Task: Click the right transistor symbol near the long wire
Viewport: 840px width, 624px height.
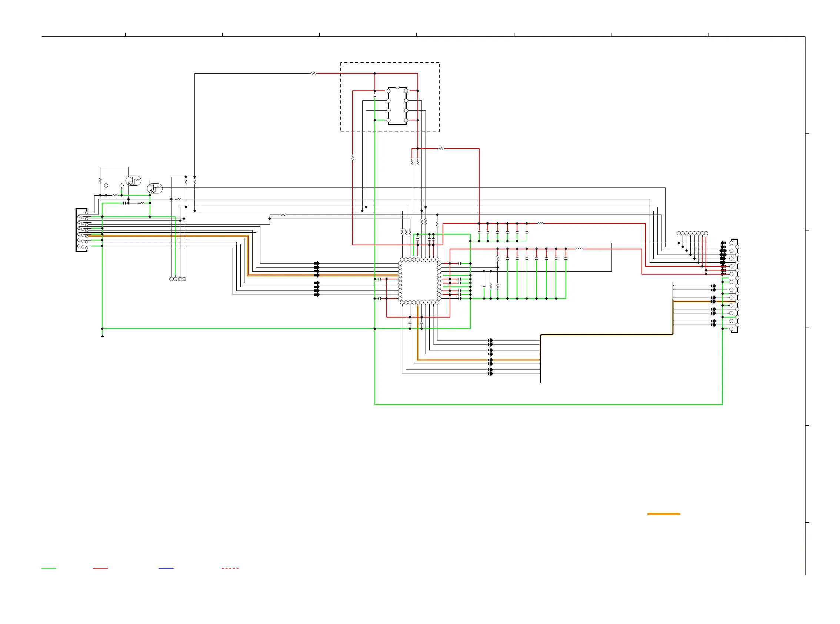Action: coord(155,188)
